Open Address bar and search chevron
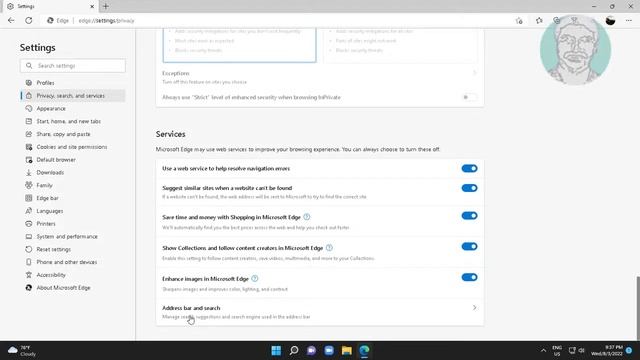 [474, 308]
